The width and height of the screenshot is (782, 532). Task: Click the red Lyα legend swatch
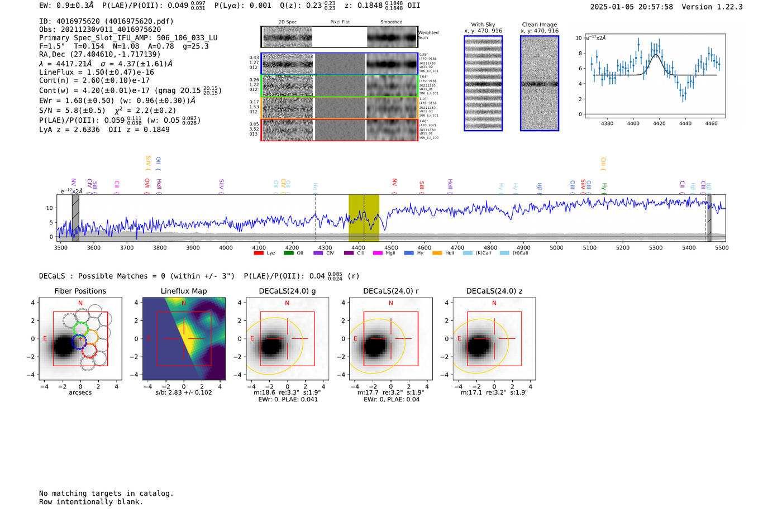tap(258, 253)
